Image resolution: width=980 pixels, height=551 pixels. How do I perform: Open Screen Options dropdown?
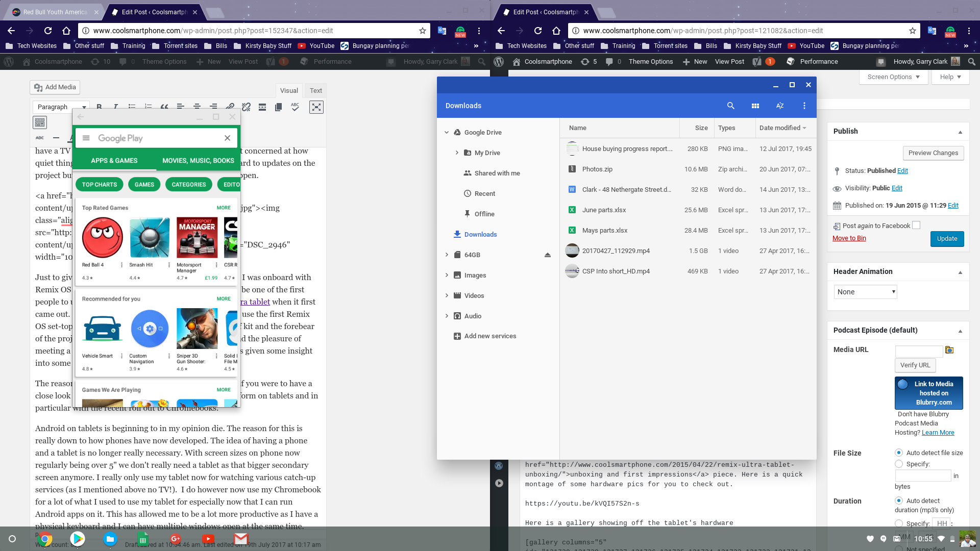(893, 77)
